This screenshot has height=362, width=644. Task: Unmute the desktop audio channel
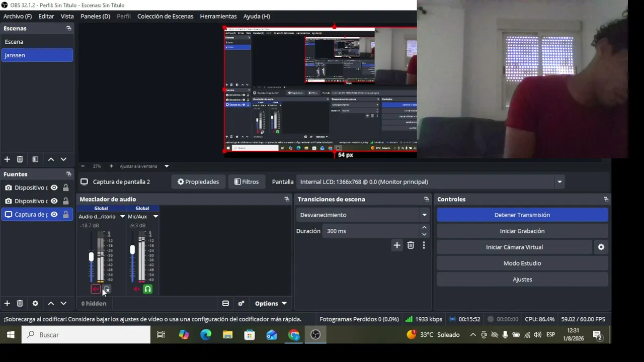point(95,289)
